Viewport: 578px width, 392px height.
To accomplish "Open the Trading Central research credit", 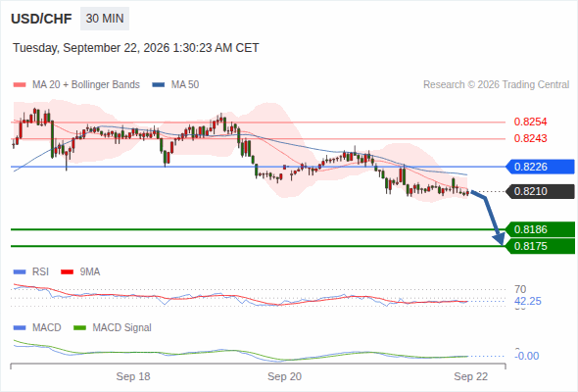I will coord(496,85).
